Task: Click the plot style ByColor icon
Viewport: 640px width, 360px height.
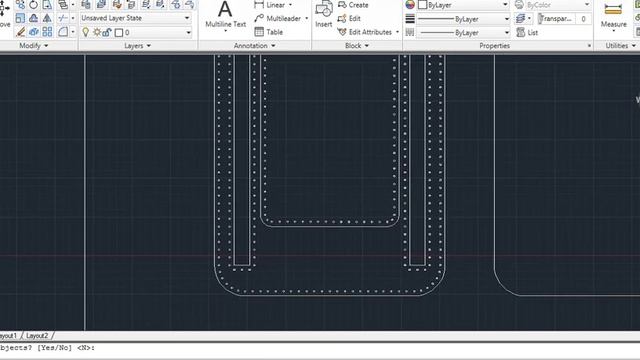Action: coord(519,5)
